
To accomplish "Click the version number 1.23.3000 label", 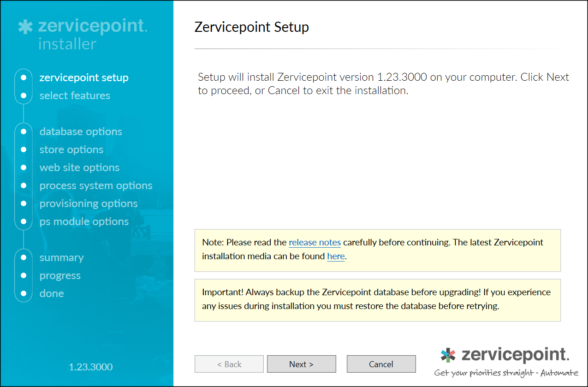I will click(91, 367).
